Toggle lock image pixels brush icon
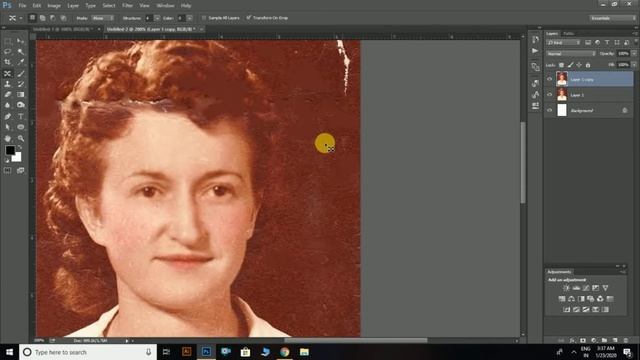 point(571,65)
